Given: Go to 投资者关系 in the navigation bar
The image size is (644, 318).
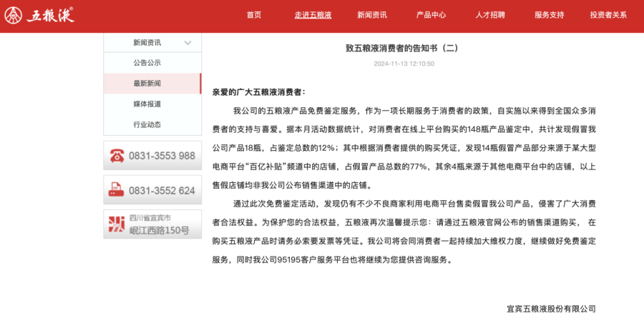Looking at the screenshot, I should click(608, 15).
